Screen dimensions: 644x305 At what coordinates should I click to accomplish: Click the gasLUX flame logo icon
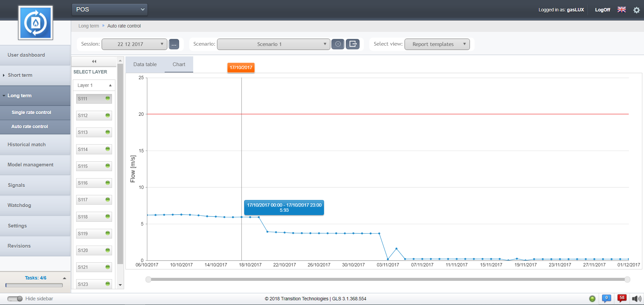pyautogui.click(x=36, y=23)
